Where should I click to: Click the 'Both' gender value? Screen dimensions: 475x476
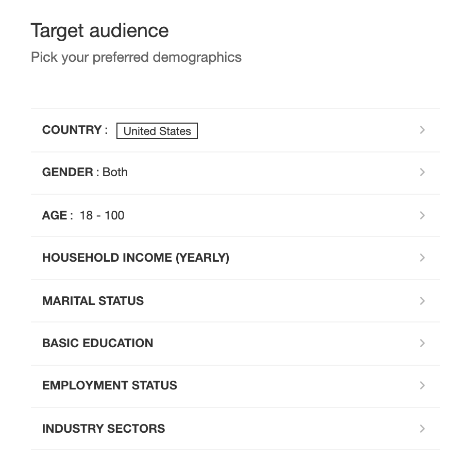115,172
